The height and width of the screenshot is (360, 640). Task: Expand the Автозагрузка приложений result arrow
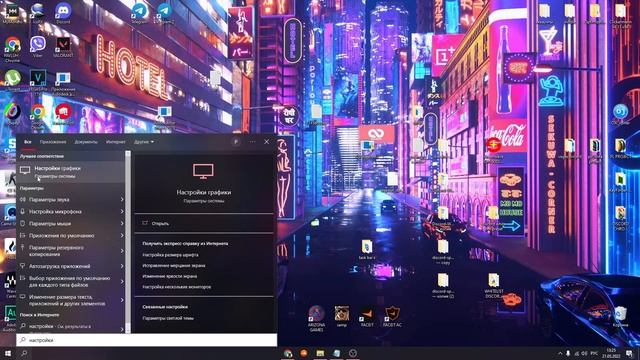[122, 266]
